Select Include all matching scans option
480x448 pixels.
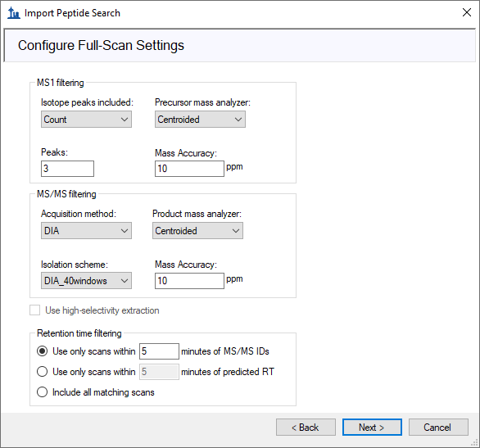pos(42,392)
